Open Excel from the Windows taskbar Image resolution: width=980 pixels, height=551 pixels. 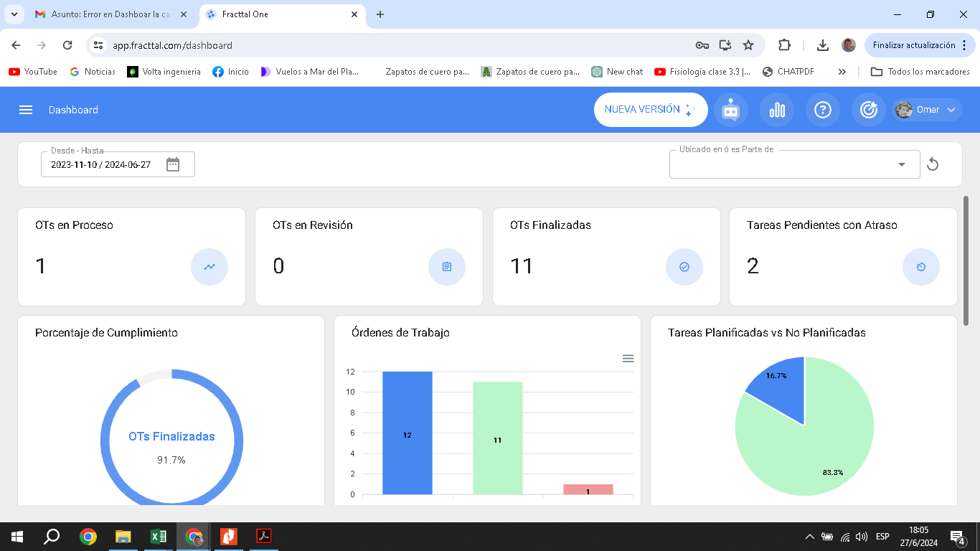[x=159, y=537]
